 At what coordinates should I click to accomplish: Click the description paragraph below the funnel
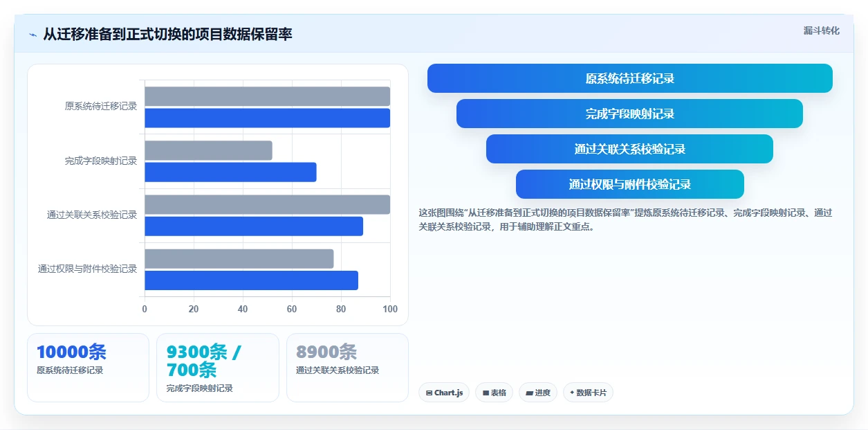(626, 220)
